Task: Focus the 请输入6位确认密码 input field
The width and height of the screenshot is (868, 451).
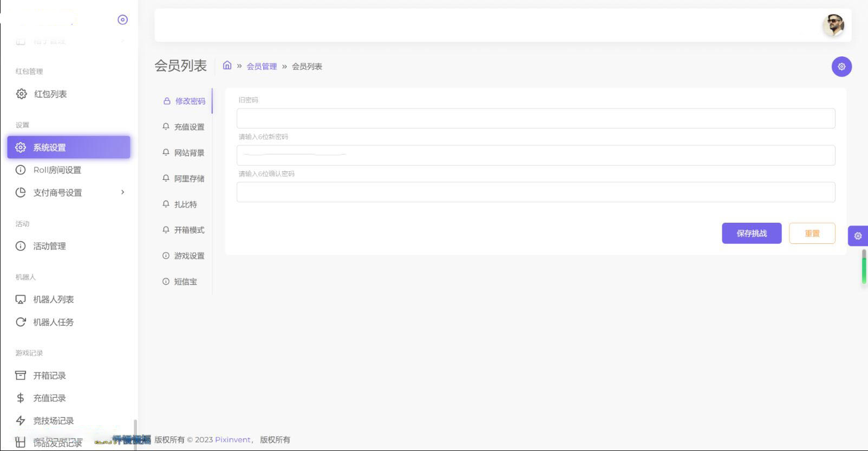Action: pyautogui.click(x=536, y=192)
